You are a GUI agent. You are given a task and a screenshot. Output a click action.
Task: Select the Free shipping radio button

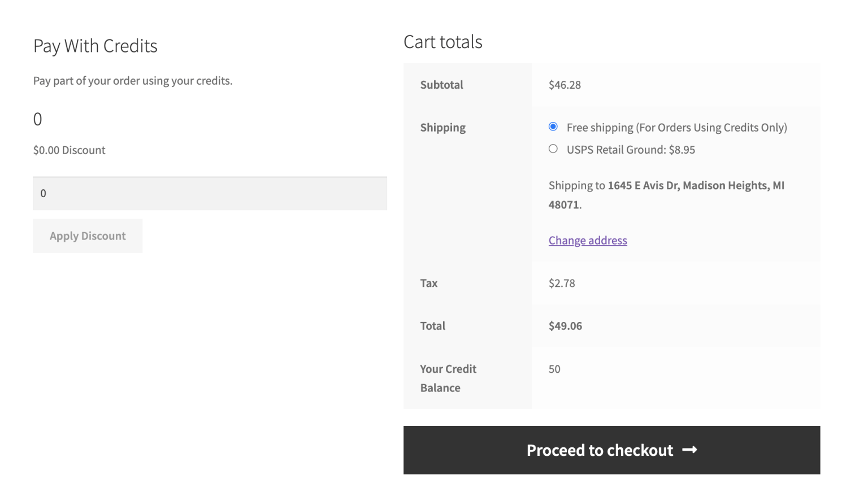click(553, 127)
